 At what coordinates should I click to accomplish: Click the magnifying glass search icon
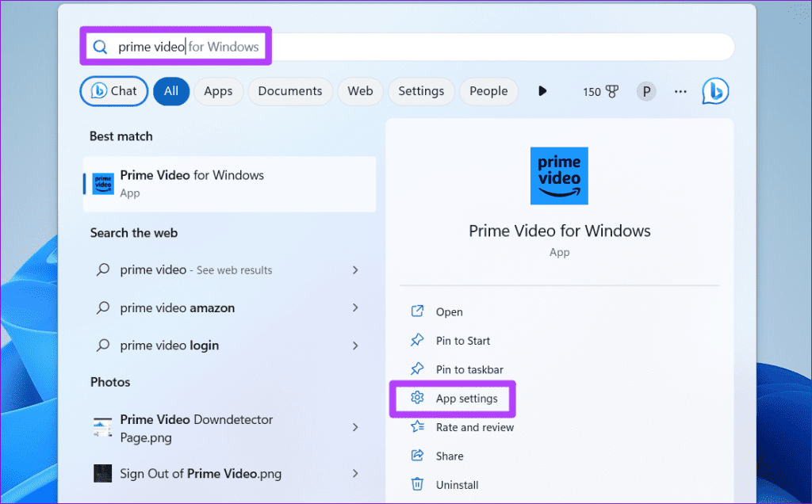pos(100,46)
